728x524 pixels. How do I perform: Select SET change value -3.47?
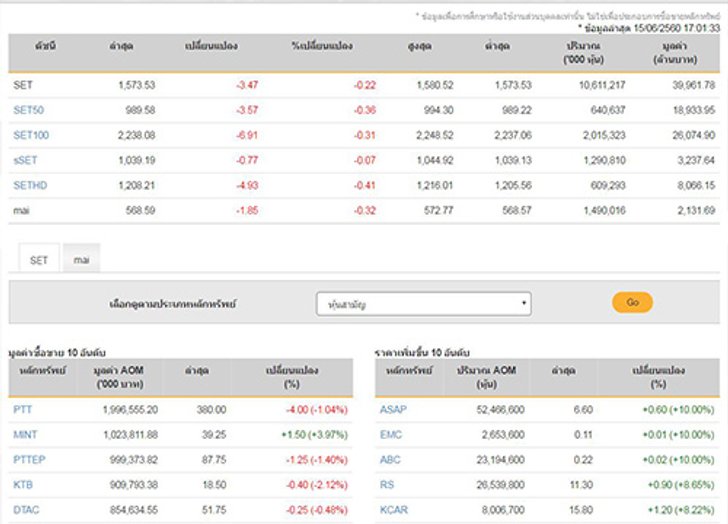[x=247, y=85]
